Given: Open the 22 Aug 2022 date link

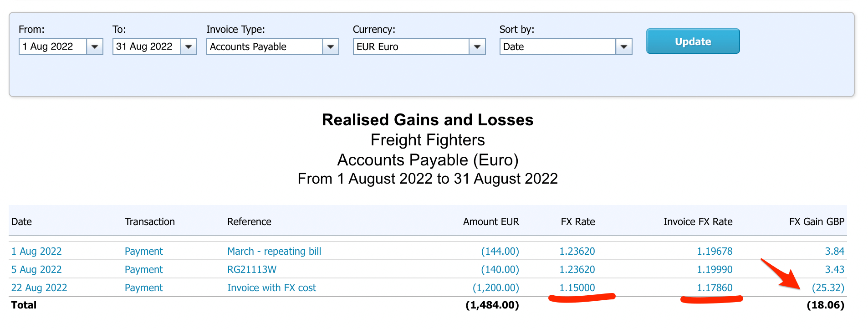Looking at the screenshot, I should coord(39,288).
